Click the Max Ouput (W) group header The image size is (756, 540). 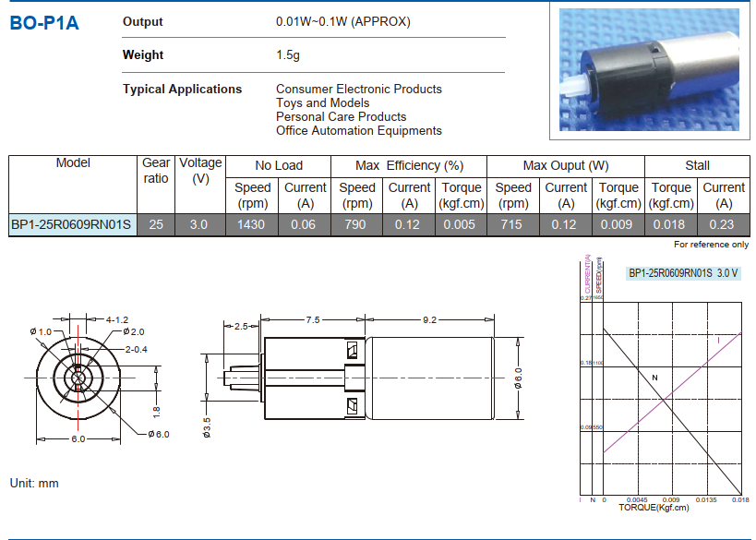pyautogui.click(x=566, y=166)
